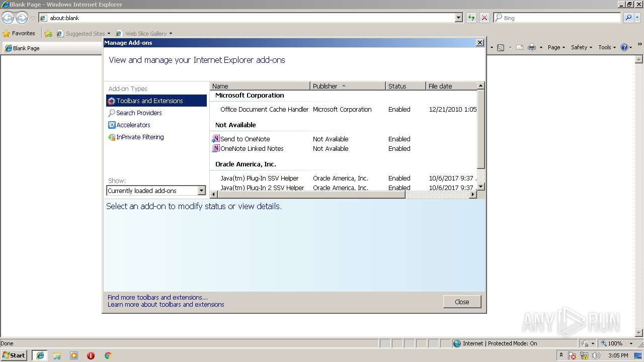Open the Print options dropdown arrow

541,47
